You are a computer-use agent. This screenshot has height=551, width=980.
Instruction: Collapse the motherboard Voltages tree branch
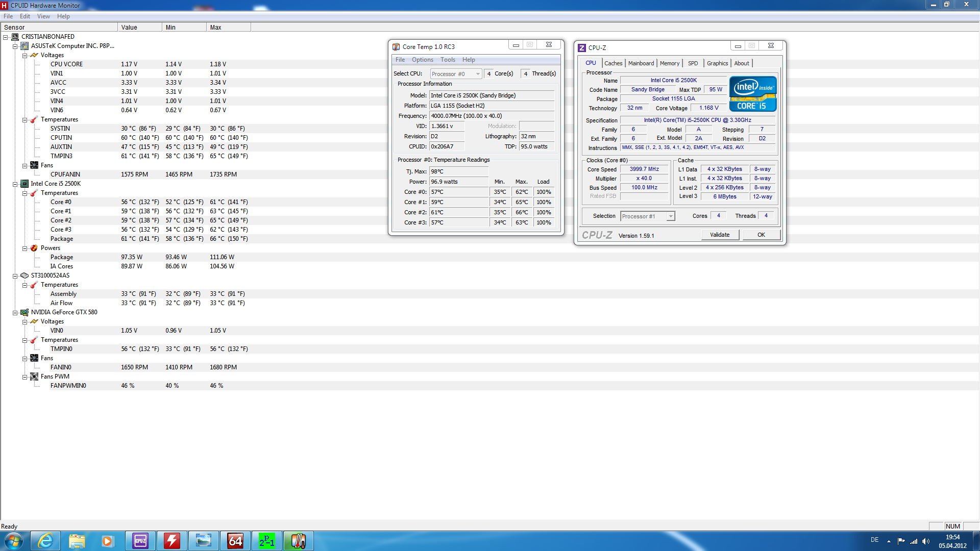(24, 56)
